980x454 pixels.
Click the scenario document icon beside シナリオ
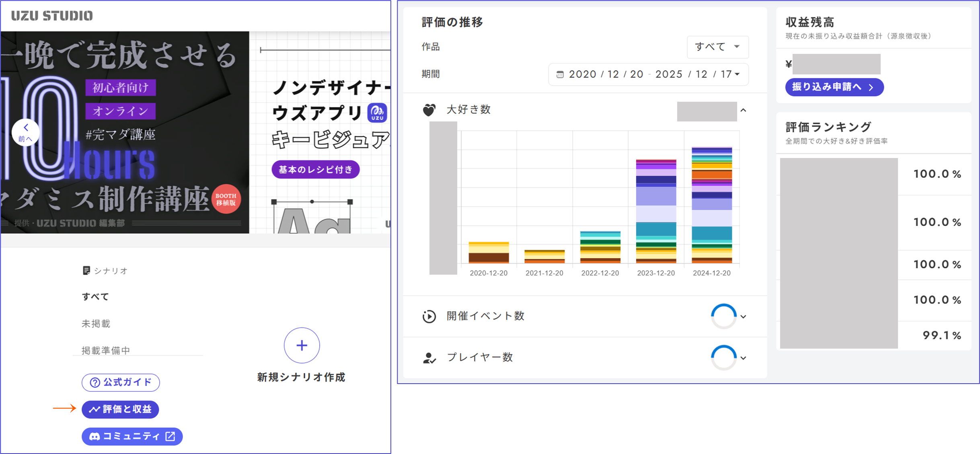pos(86,271)
